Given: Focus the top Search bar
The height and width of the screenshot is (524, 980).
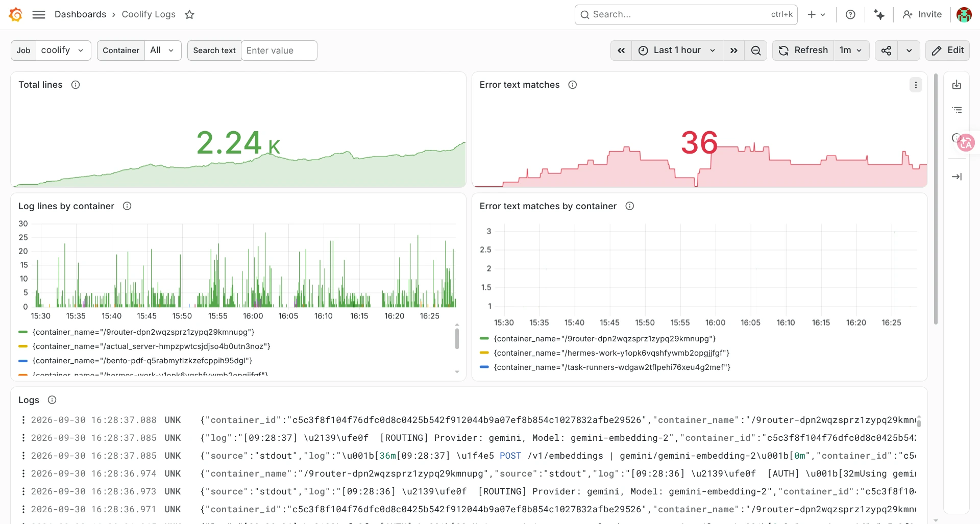Looking at the screenshot, I should (x=686, y=14).
